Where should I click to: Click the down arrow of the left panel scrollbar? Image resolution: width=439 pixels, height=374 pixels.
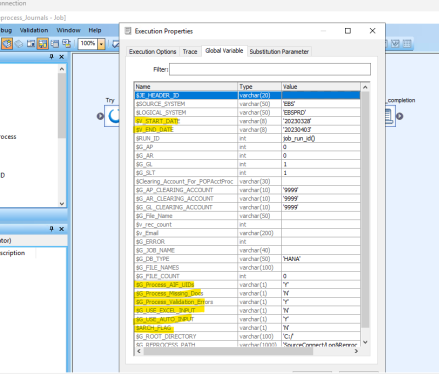pos(62,203)
